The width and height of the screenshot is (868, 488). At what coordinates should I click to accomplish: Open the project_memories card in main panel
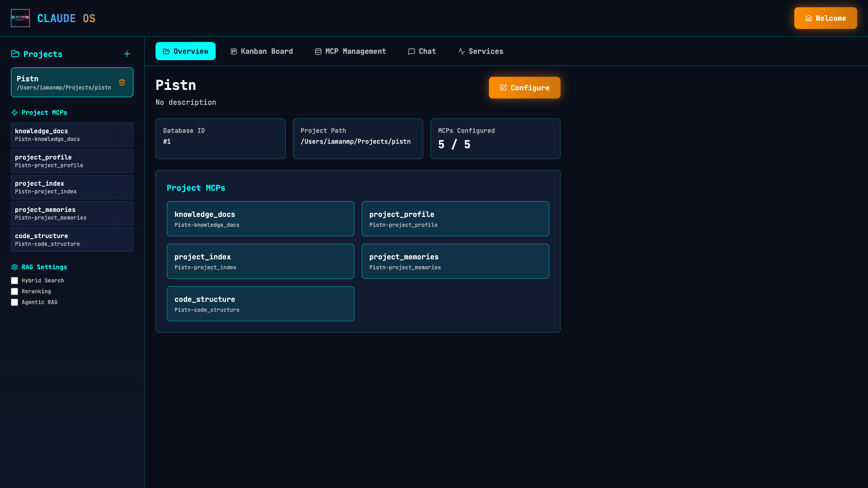point(455,261)
